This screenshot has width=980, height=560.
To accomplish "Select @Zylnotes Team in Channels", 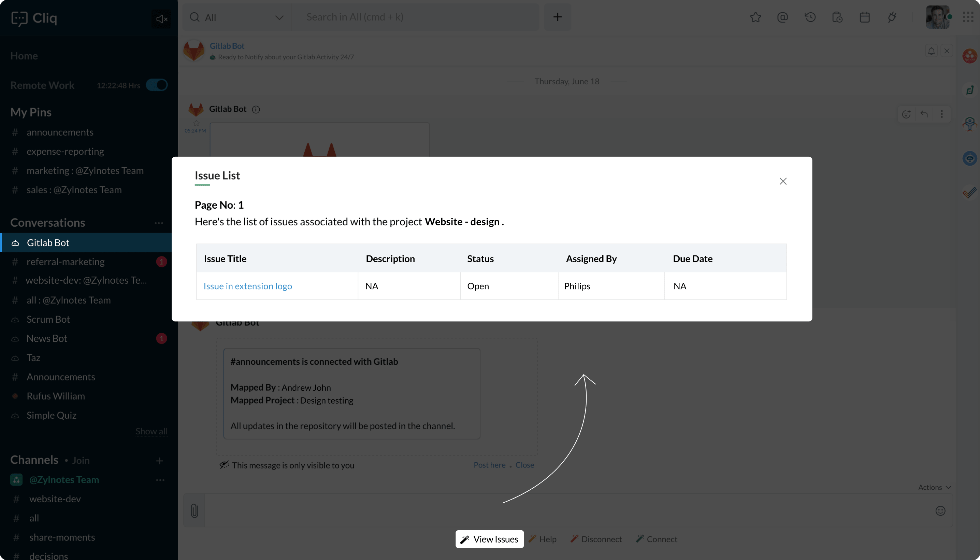I will coord(64,480).
